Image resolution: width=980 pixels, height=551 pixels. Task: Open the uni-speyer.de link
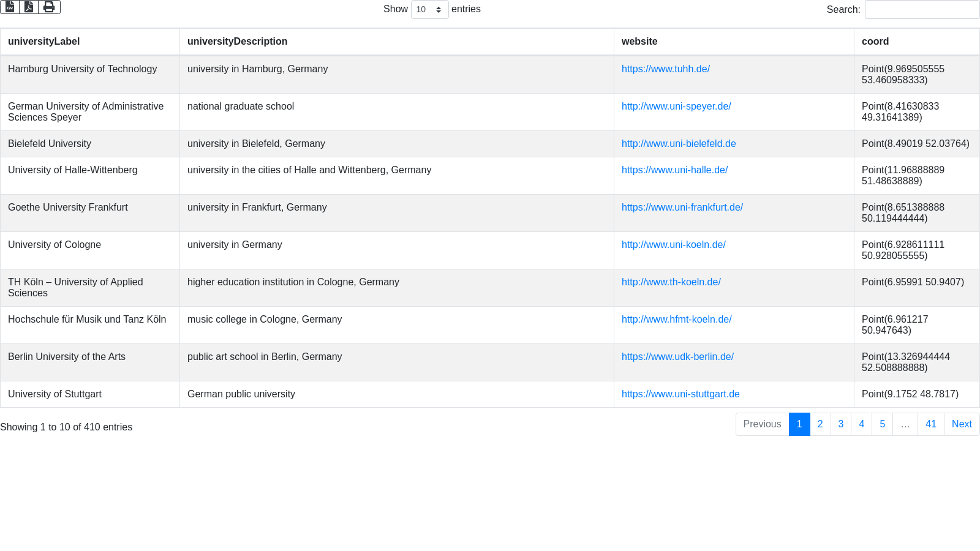pos(676,107)
